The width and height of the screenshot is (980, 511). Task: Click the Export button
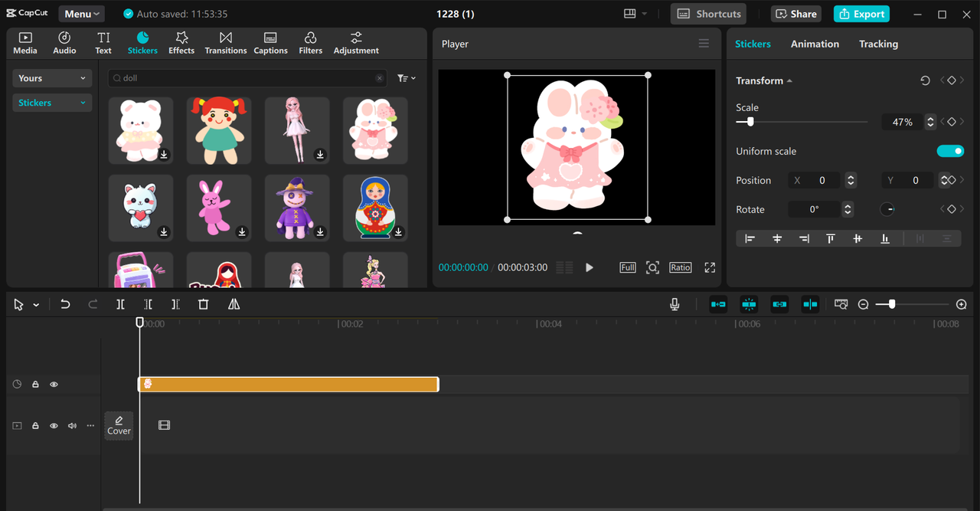[x=861, y=14]
